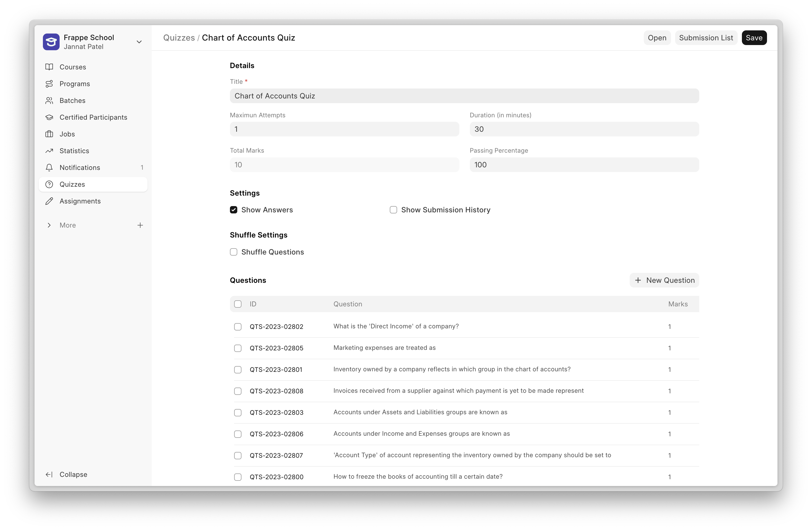Click the Save button
812x530 pixels.
(x=754, y=37)
